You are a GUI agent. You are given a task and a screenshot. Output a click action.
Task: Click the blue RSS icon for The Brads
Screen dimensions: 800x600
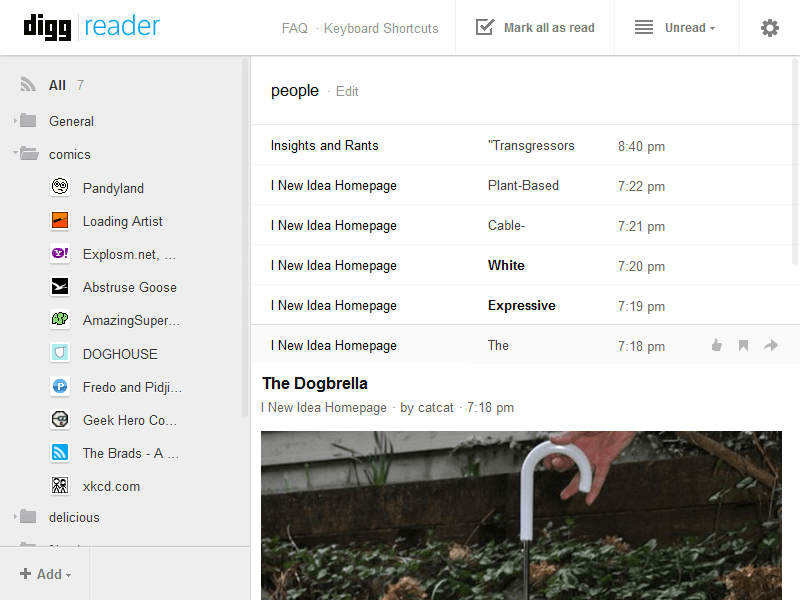coord(60,452)
